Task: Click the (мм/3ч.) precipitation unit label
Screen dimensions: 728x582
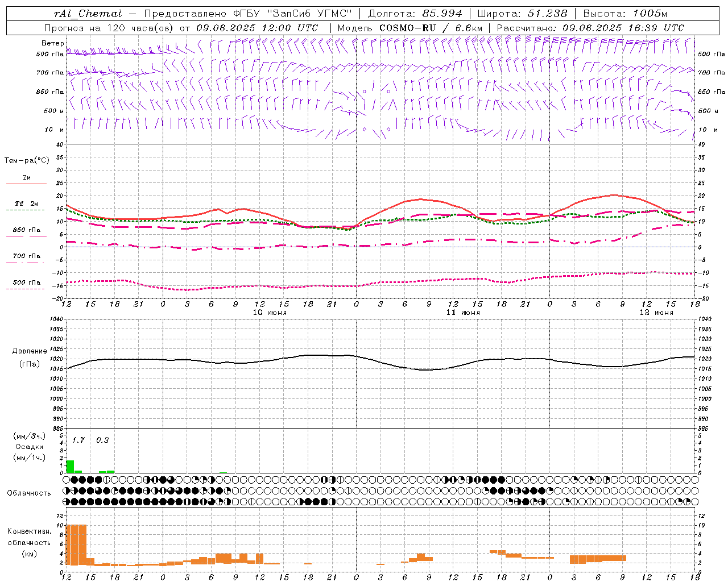Action: 30,436
